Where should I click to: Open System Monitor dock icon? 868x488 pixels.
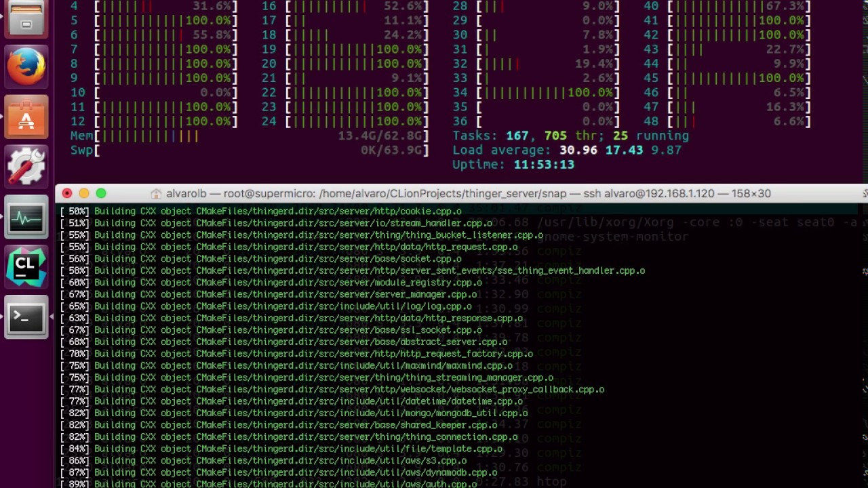pos(26,217)
